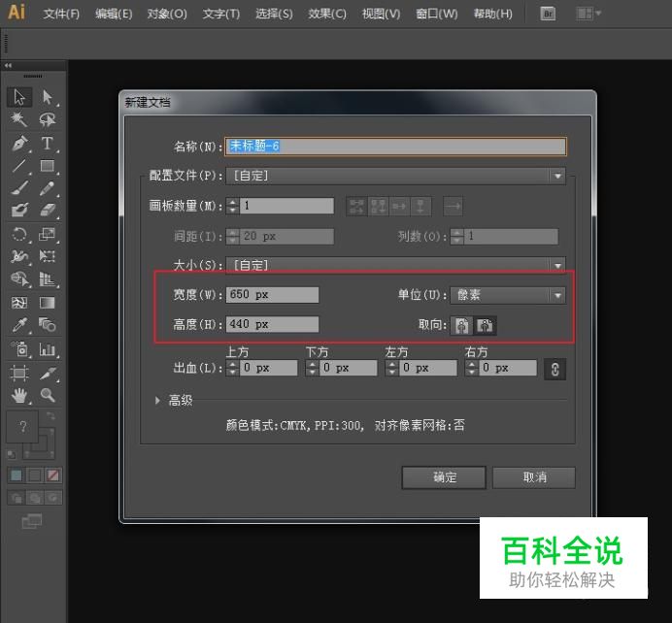
Task: Select the Gradient tool
Action: 48,303
